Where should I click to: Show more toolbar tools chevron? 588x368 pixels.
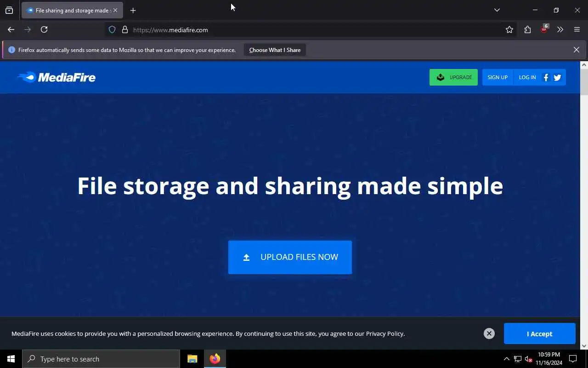[x=560, y=29]
